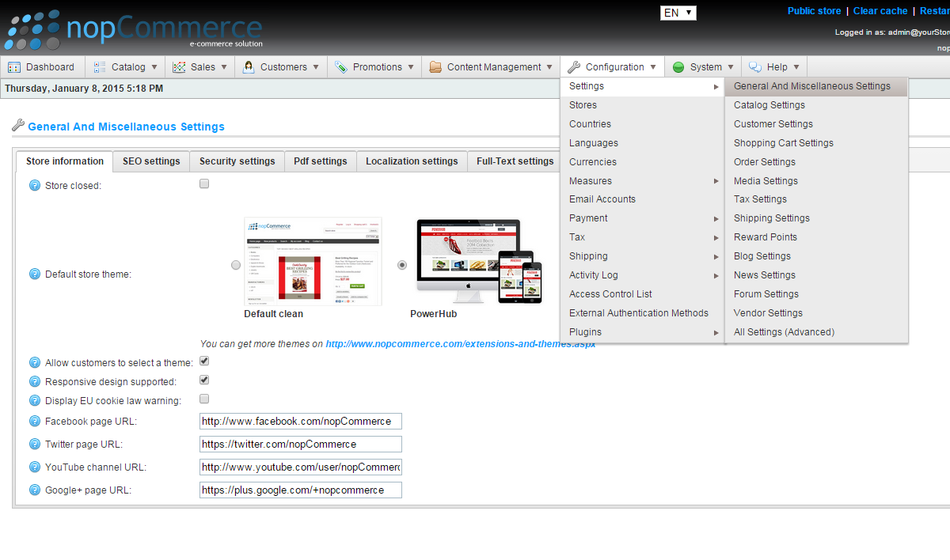The image size is (950, 560).
Task: Click help icon next to Store closed
Action: [x=35, y=186]
